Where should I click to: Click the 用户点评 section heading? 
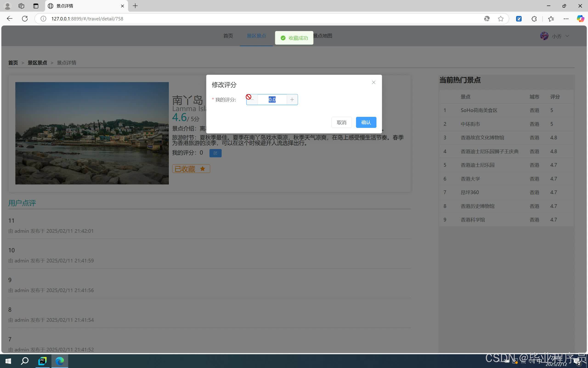click(22, 203)
